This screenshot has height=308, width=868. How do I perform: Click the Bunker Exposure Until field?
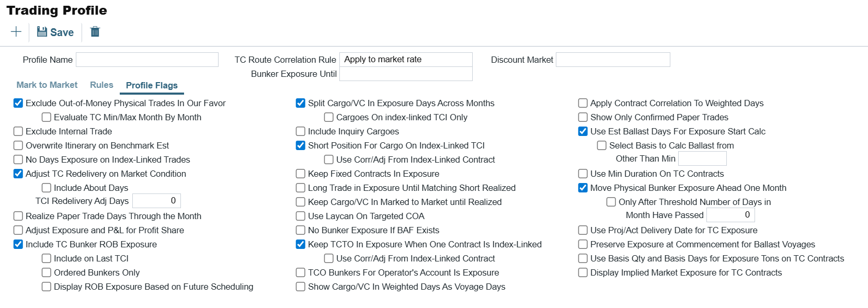click(x=406, y=74)
